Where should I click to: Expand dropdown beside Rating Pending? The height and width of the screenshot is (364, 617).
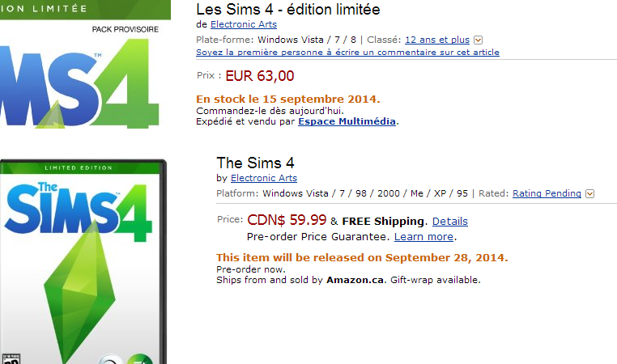tap(589, 193)
